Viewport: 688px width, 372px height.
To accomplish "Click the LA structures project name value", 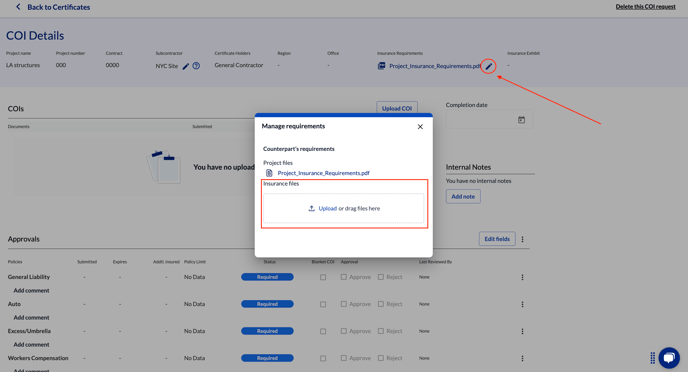I will click(x=23, y=65).
